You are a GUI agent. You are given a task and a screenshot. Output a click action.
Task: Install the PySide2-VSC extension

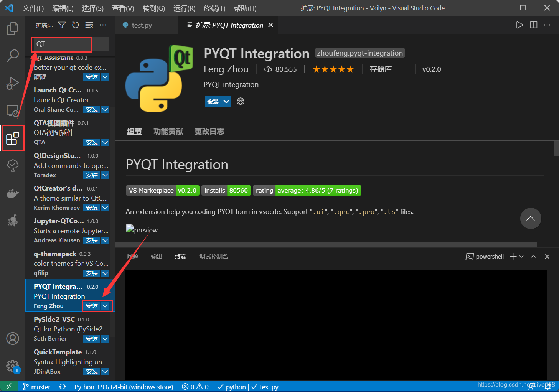91,339
